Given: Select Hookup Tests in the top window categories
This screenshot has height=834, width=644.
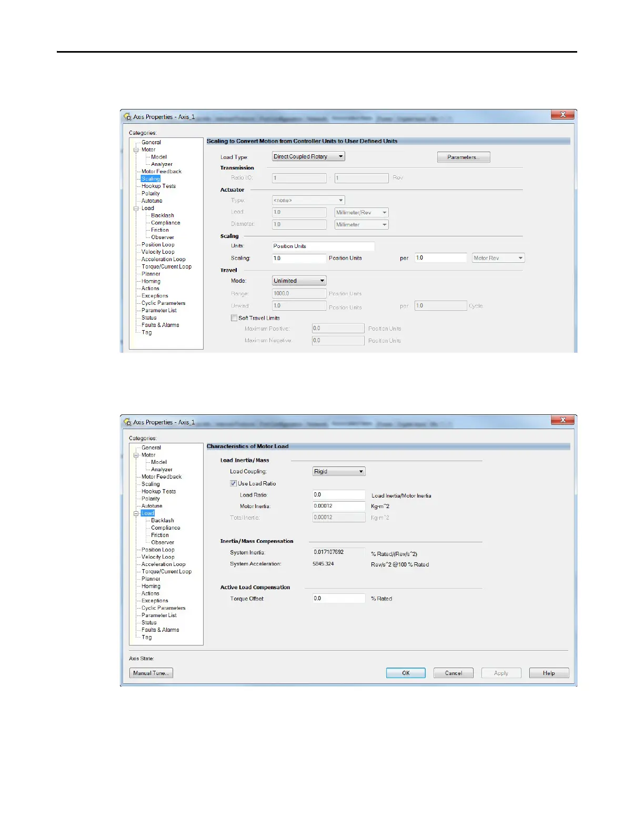Looking at the screenshot, I should tap(158, 186).
